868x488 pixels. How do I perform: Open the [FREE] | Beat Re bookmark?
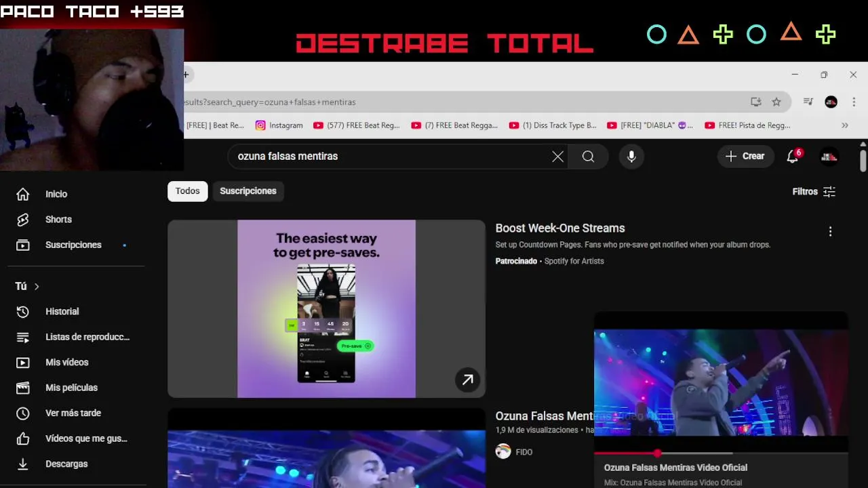coord(215,125)
